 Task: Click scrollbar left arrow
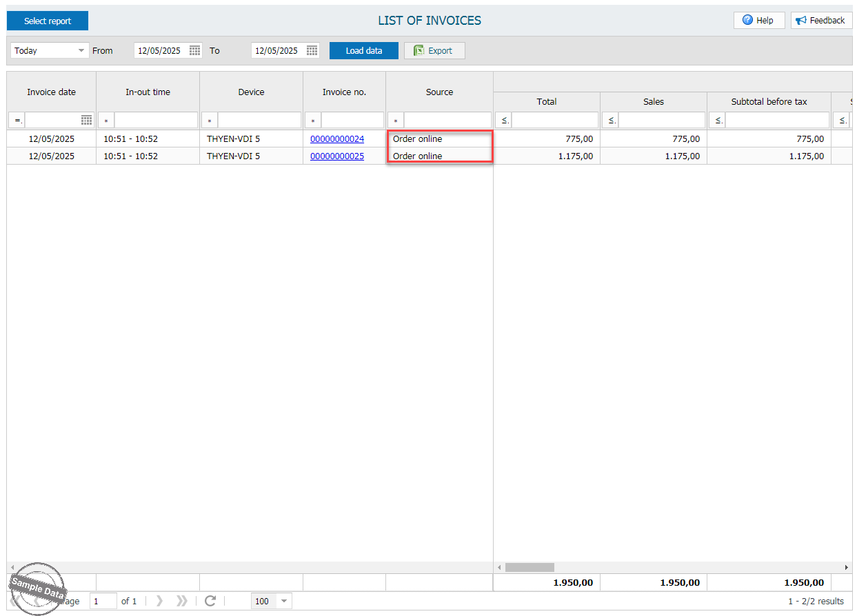pos(498,567)
